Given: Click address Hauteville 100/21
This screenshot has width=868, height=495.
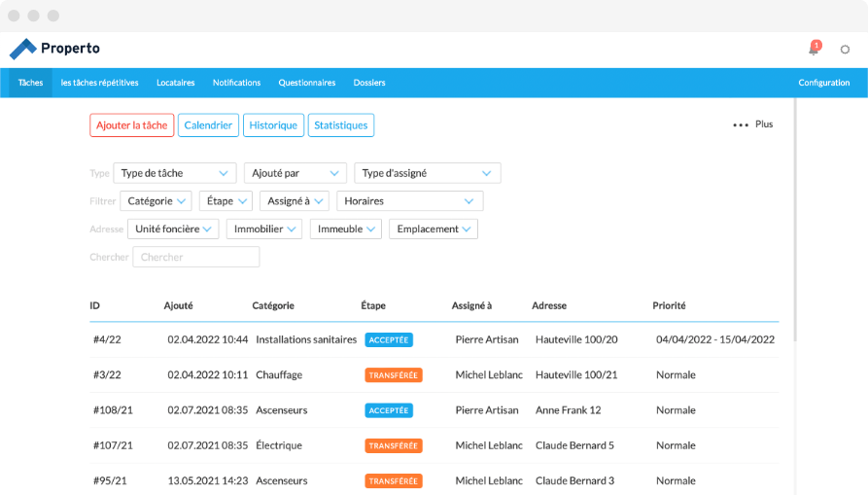Looking at the screenshot, I should click(x=576, y=374).
